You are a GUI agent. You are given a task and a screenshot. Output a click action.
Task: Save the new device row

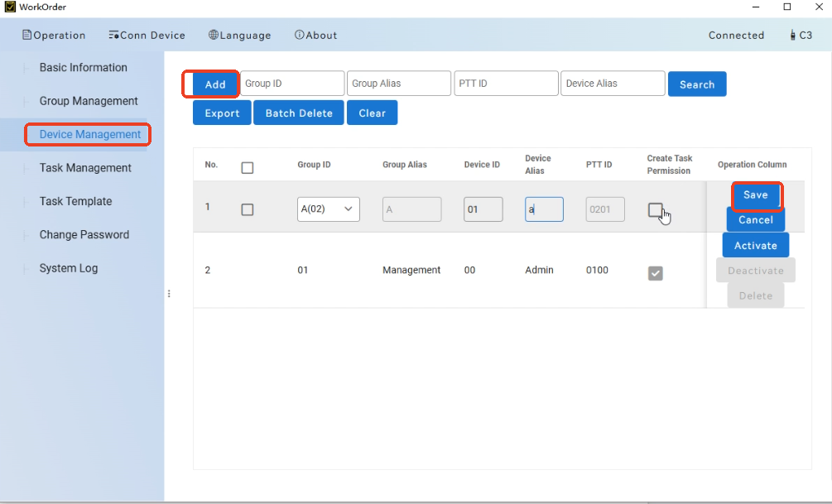(755, 195)
